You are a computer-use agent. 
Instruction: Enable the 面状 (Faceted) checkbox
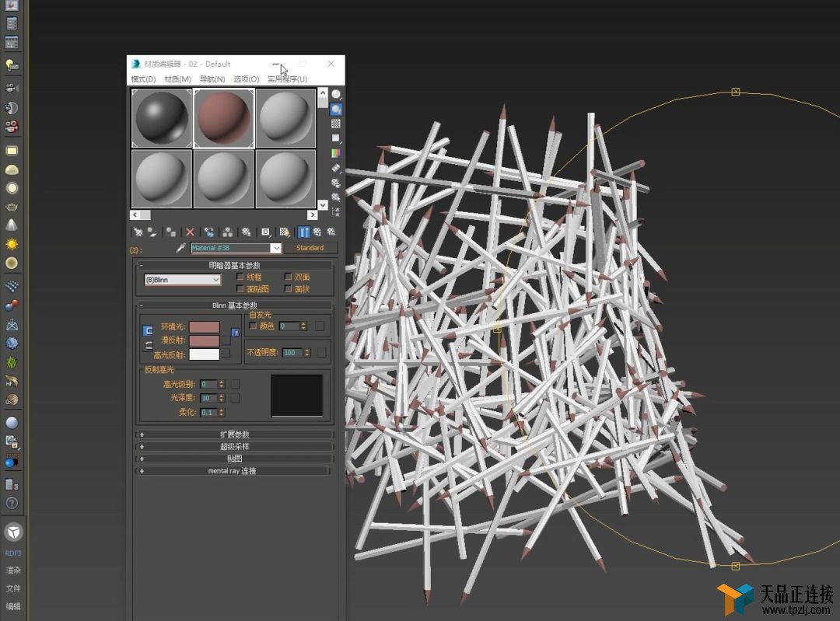pyautogui.click(x=289, y=289)
